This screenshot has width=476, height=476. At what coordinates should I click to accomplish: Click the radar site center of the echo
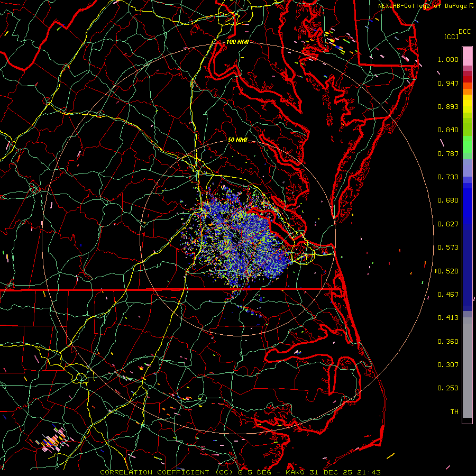(x=237, y=239)
